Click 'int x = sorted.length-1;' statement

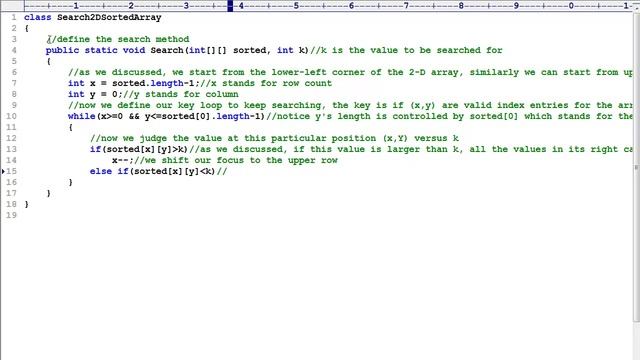coord(133,84)
